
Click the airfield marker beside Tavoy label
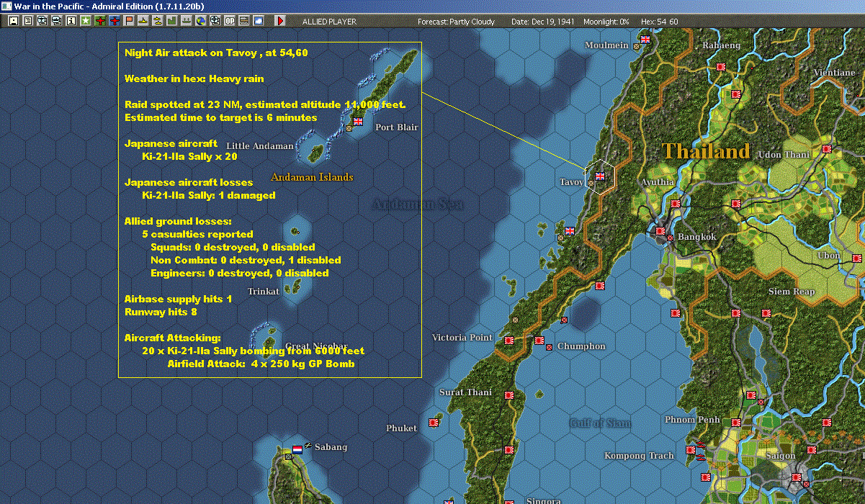(x=591, y=183)
